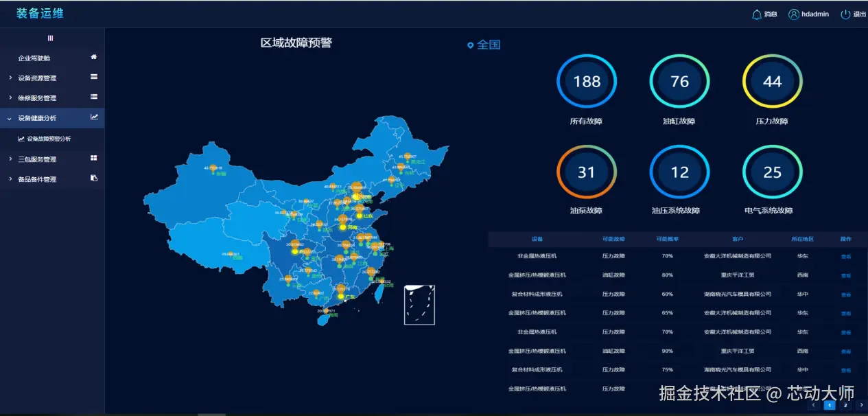868x416 pixels.
Task: Open the 设备资源管理 menu item
Action: 52,78
